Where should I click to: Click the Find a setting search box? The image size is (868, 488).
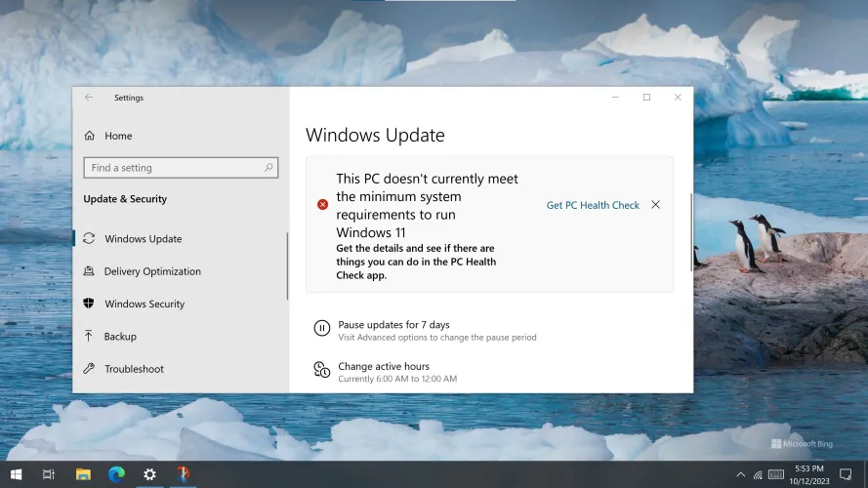pyautogui.click(x=174, y=168)
